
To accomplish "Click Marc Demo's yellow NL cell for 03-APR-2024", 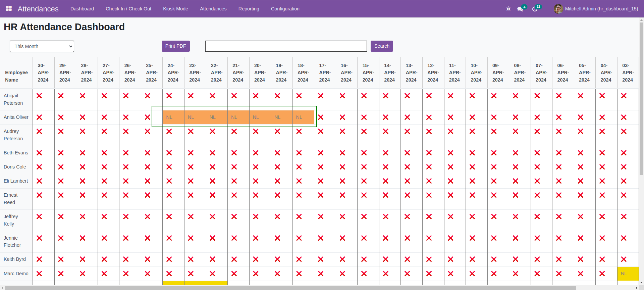I will click(628, 274).
